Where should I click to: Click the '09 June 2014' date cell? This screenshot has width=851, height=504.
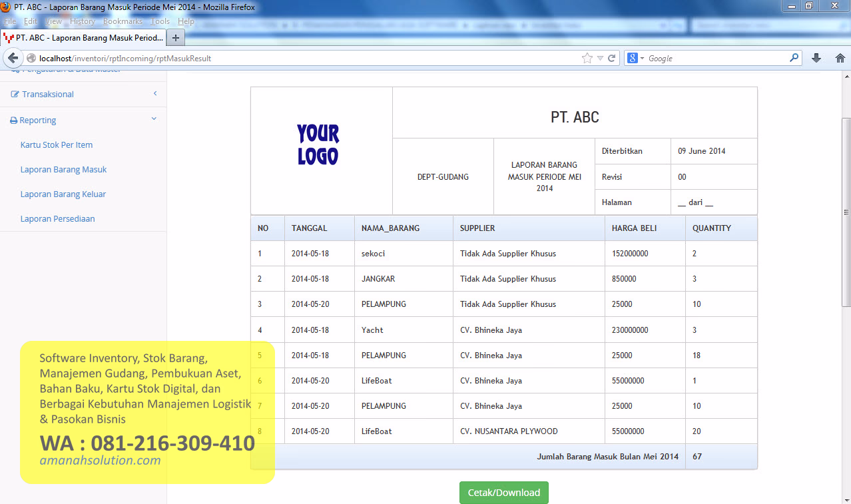pyautogui.click(x=714, y=151)
